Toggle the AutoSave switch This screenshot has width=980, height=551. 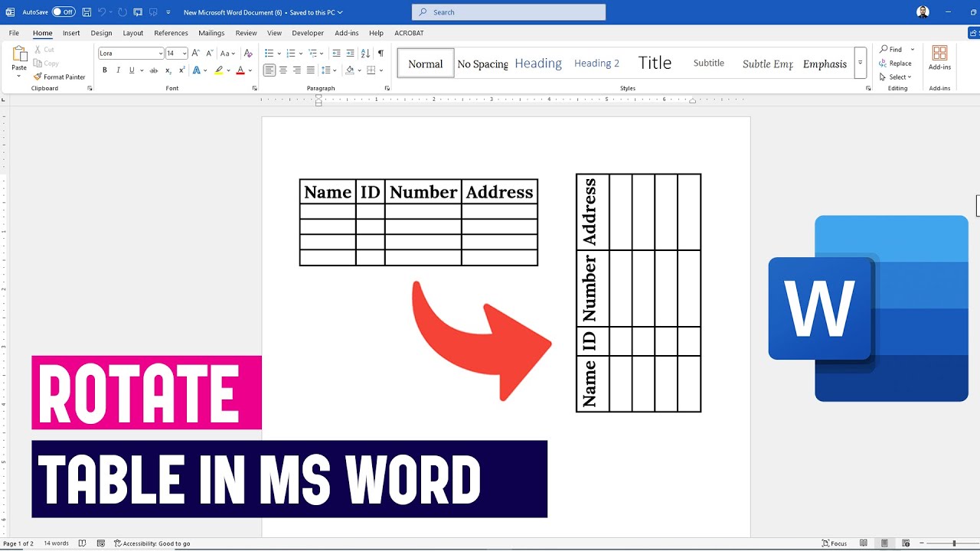pos(64,12)
